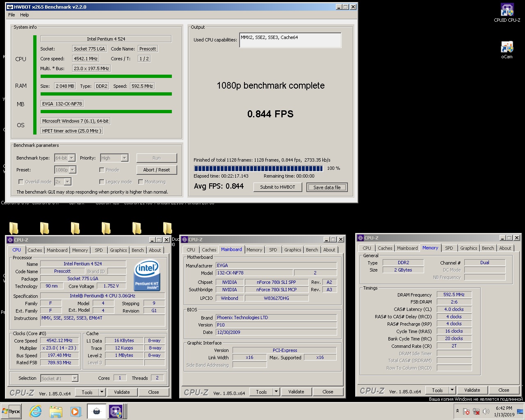Click the Multiplier x 23.0 ( 14 - 23 ) value
525x420 pixels.
pyautogui.click(x=59, y=348)
